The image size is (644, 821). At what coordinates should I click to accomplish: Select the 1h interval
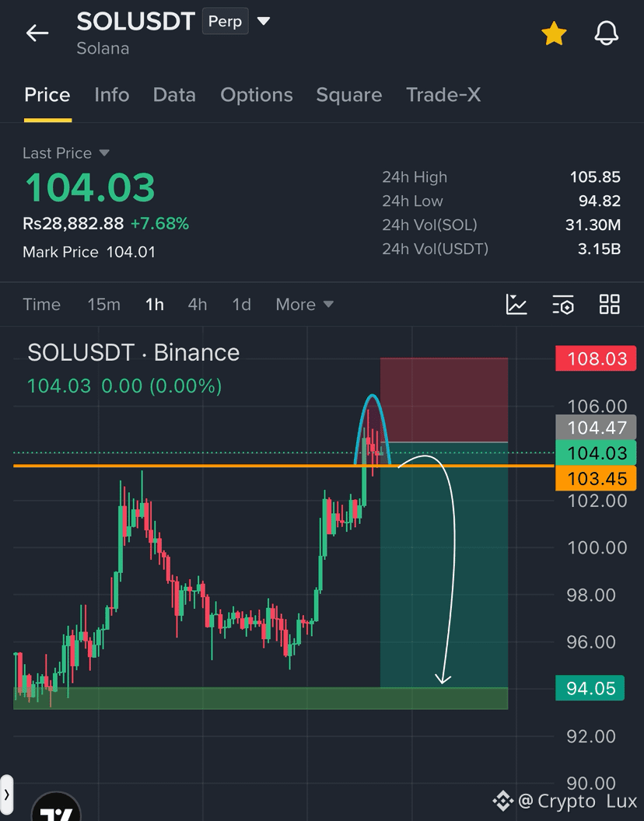click(x=155, y=304)
